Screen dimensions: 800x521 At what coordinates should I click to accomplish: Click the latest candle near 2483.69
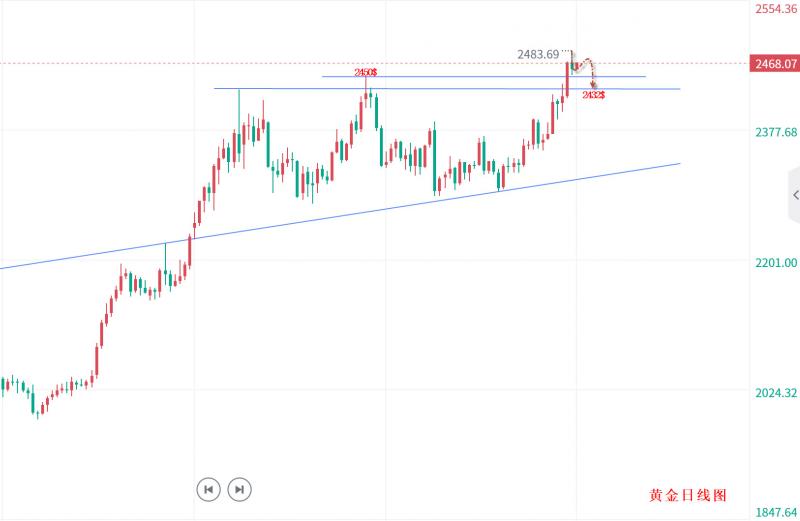click(569, 78)
